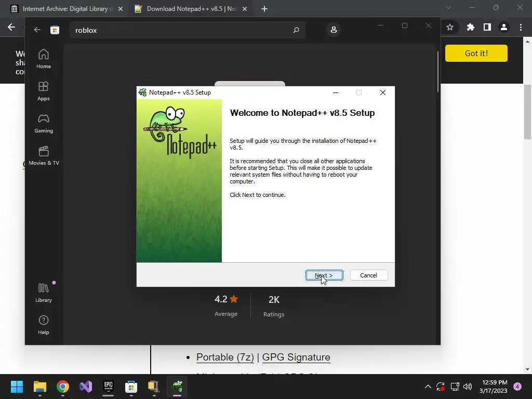Open the installer package taskbar icon

154,387
